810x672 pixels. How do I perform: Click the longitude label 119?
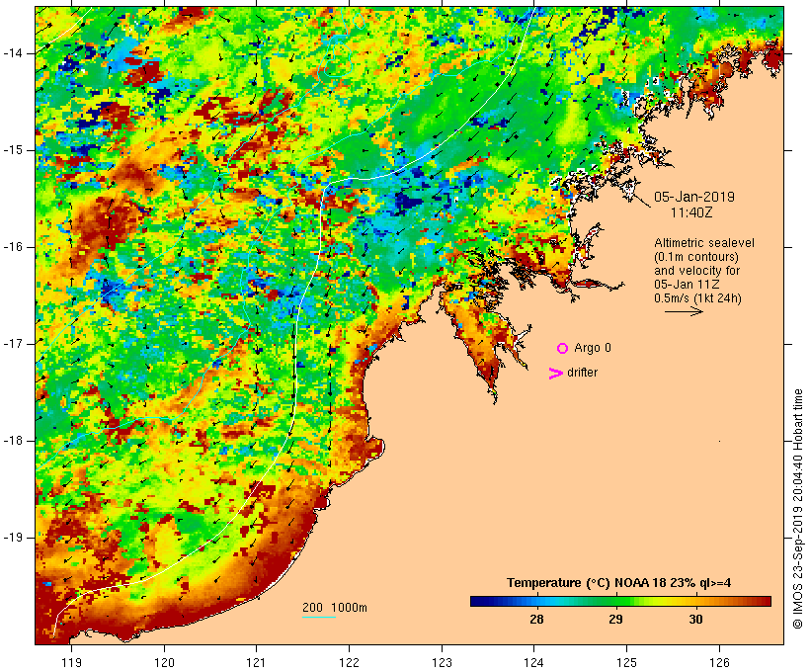pyautogui.click(x=71, y=663)
